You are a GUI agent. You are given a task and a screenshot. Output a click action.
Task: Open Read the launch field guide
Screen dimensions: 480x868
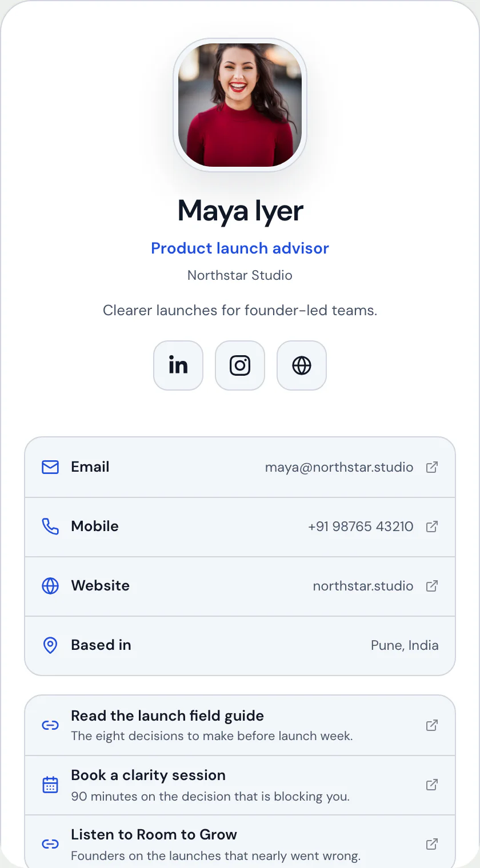(240, 726)
